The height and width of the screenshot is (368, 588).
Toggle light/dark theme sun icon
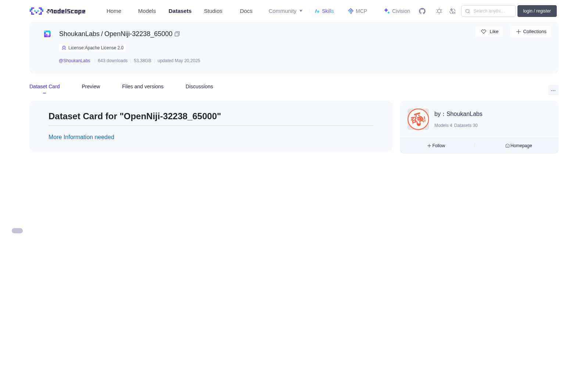tap(439, 11)
